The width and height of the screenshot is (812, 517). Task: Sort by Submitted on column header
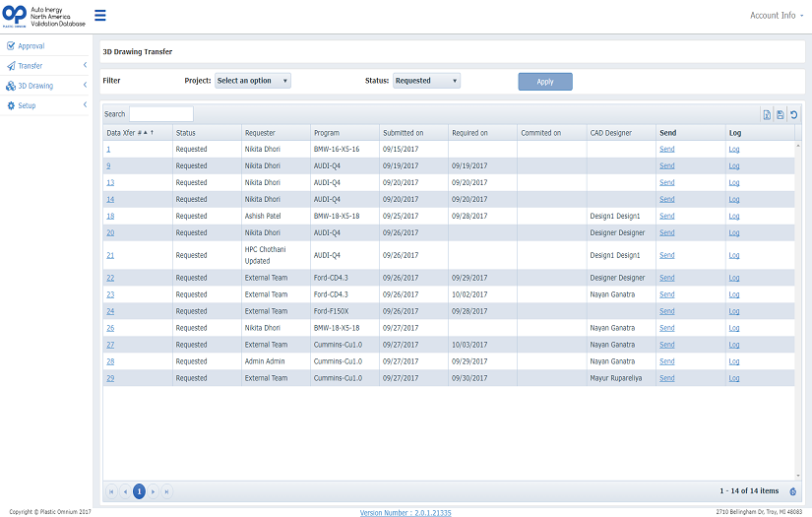[413, 133]
